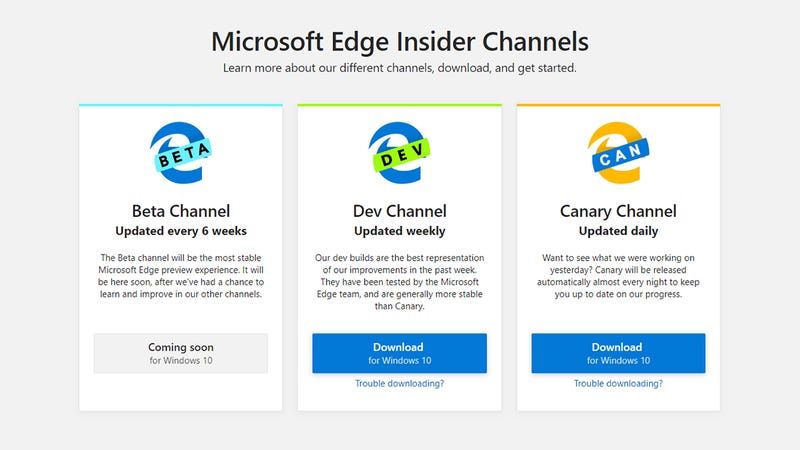Download the Dev Channel build
Viewport: 800px width, 450px height.
[399, 353]
